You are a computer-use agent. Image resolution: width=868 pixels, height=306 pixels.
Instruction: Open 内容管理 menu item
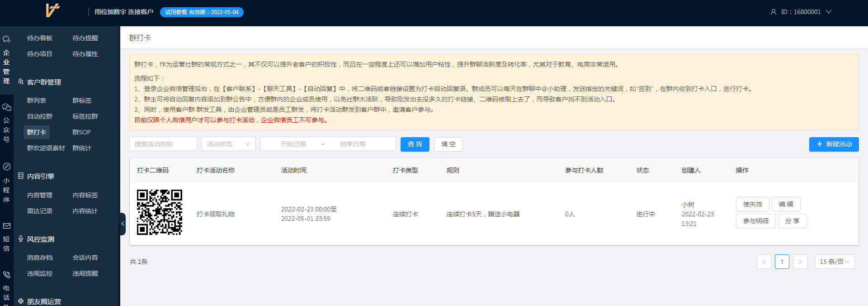click(x=40, y=195)
